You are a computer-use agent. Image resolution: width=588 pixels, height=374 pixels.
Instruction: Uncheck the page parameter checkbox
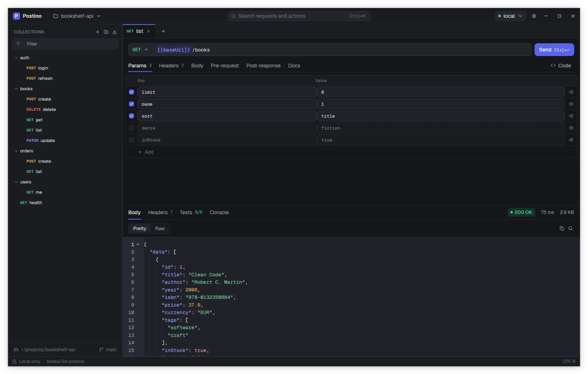131,104
